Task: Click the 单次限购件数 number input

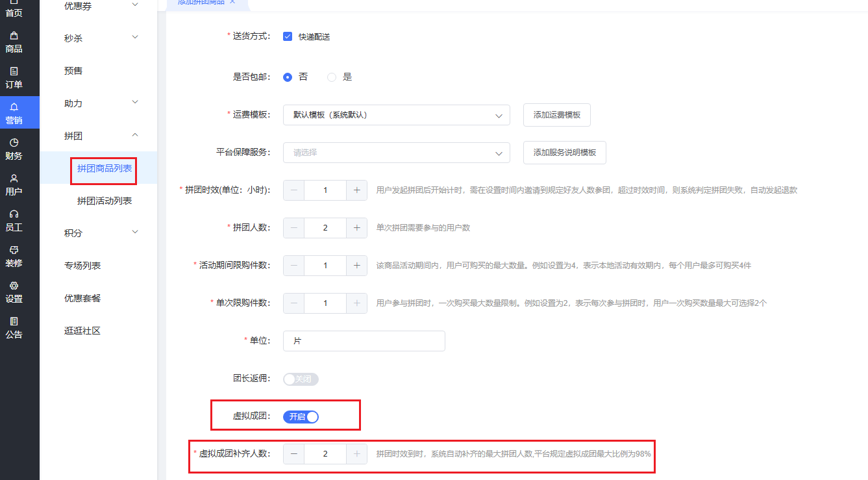Action: click(325, 303)
